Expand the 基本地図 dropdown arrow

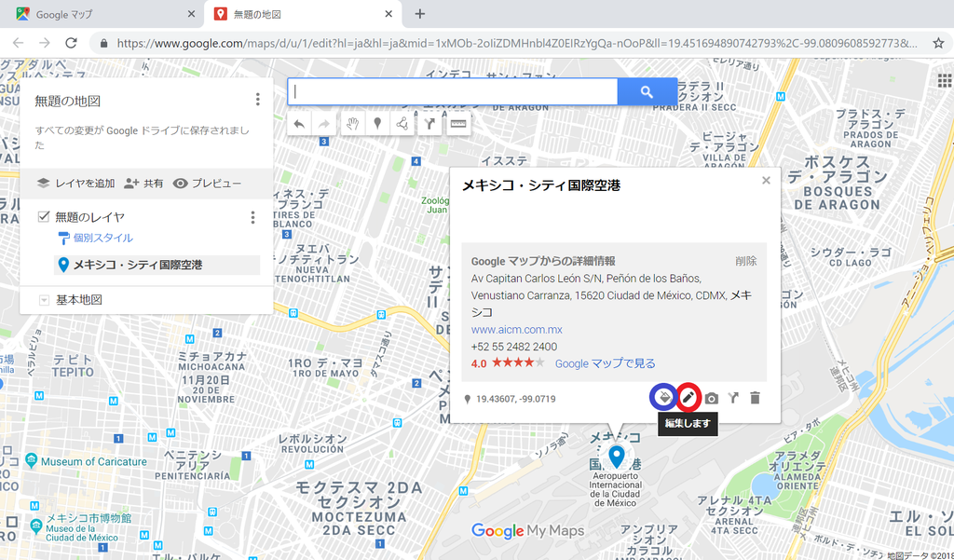point(44,300)
